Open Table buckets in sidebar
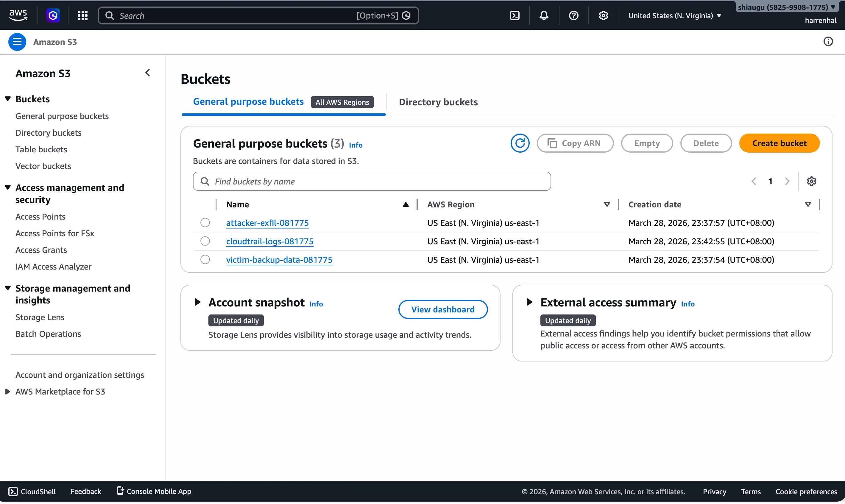Screen dimensions: 845x504 (41, 149)
